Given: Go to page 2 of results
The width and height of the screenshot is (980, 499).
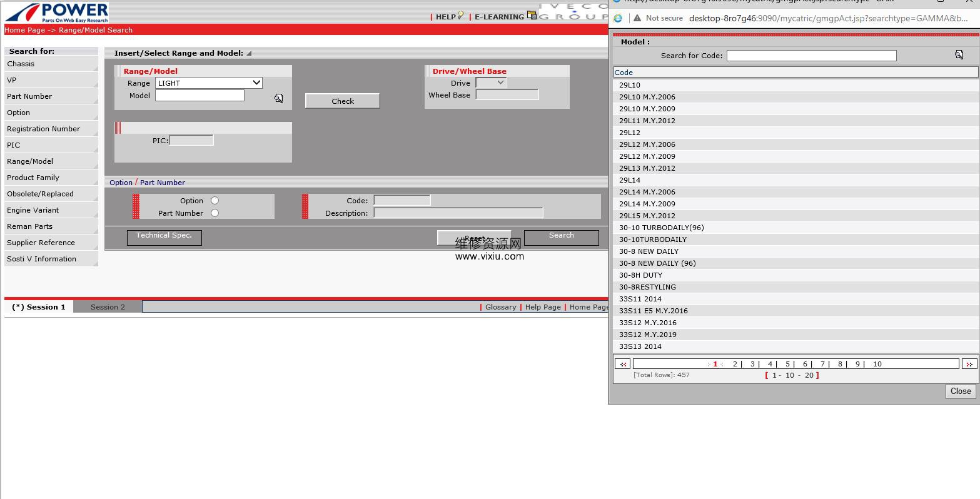Looking at the screenshot, I should [x=735, y=364].
